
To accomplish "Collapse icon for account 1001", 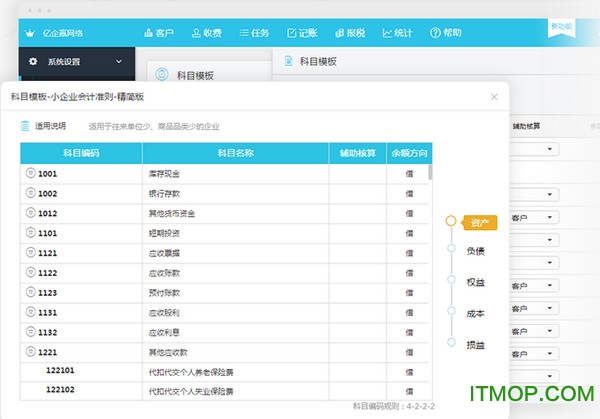I will [x=31, y=173].
